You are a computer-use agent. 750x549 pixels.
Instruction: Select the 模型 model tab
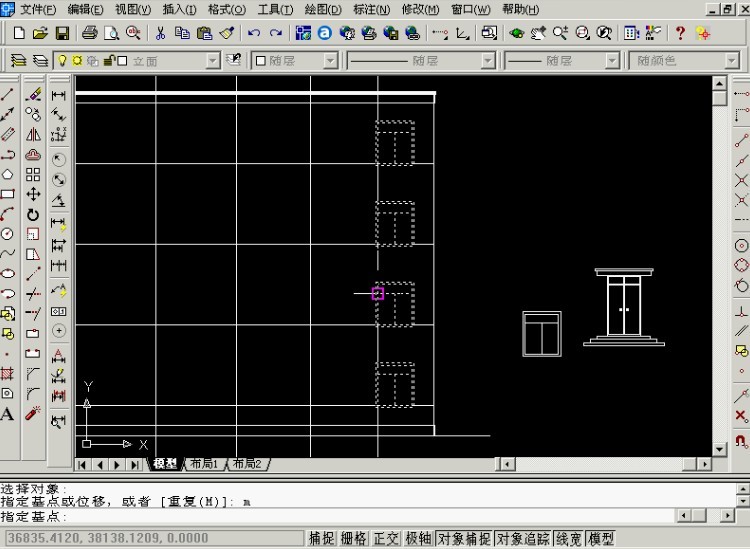click(x=165, y=464)
